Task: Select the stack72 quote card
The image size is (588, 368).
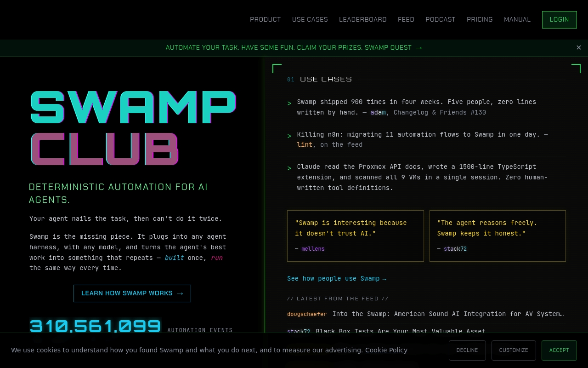Action: (498, 236)
